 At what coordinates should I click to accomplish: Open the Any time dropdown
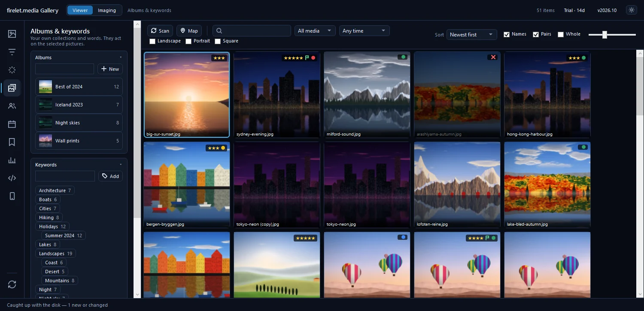point(364,31)
